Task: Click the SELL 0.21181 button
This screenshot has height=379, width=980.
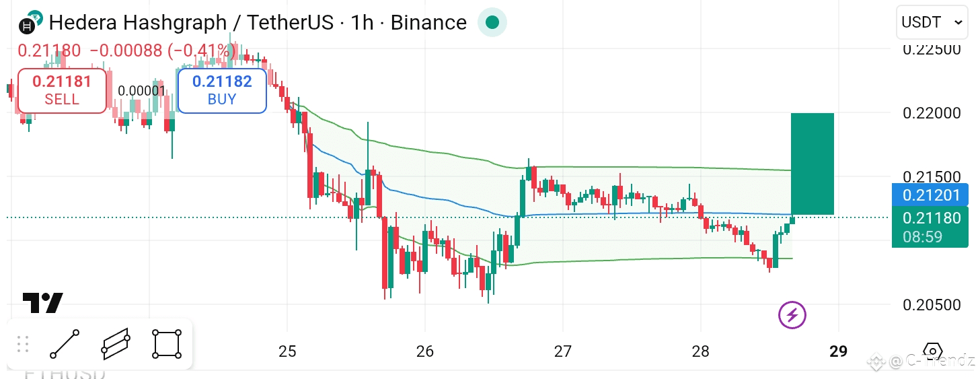Action: pos(62,90)
